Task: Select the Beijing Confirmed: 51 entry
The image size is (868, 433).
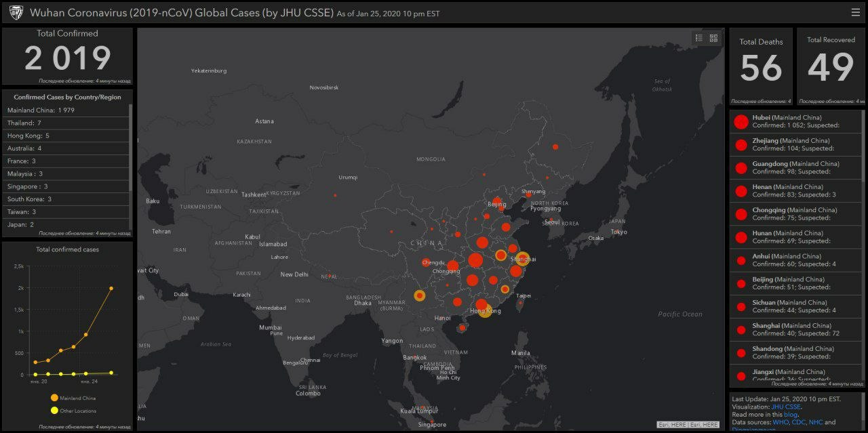Action: click(795, 283)
